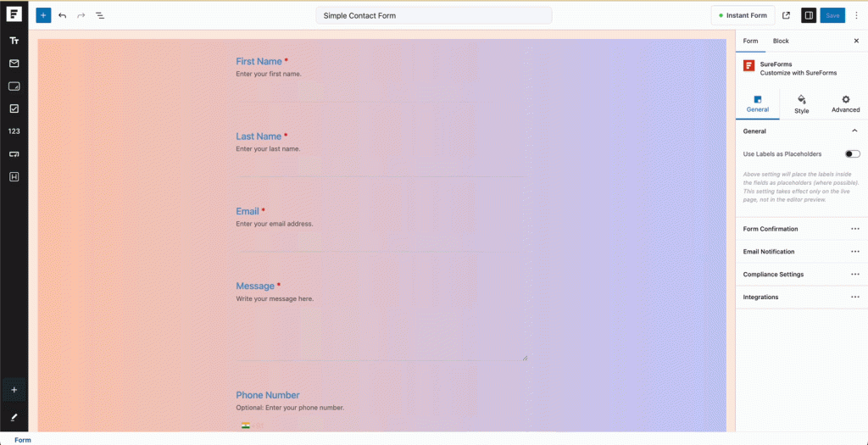Open the document overview list icon
Viewport: 868px width, 445px height.
point(100,15)
